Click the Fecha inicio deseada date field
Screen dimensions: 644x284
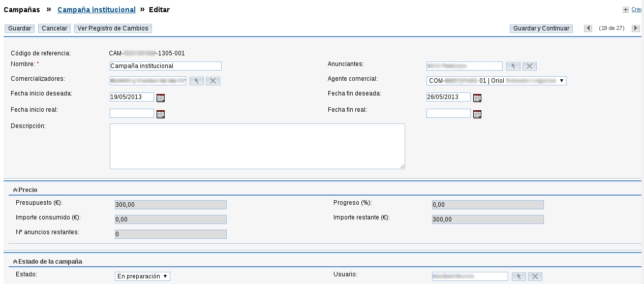[x=132, y=97]
